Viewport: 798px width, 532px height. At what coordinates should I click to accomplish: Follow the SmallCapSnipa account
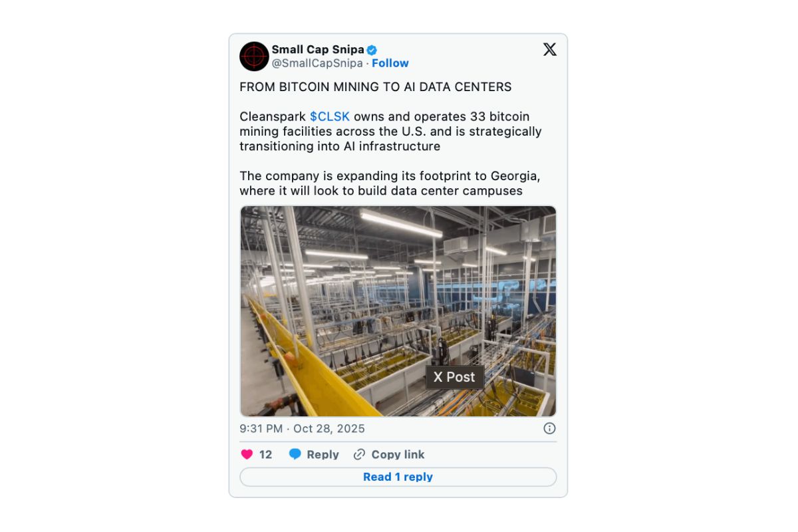[x=390, y=63]
